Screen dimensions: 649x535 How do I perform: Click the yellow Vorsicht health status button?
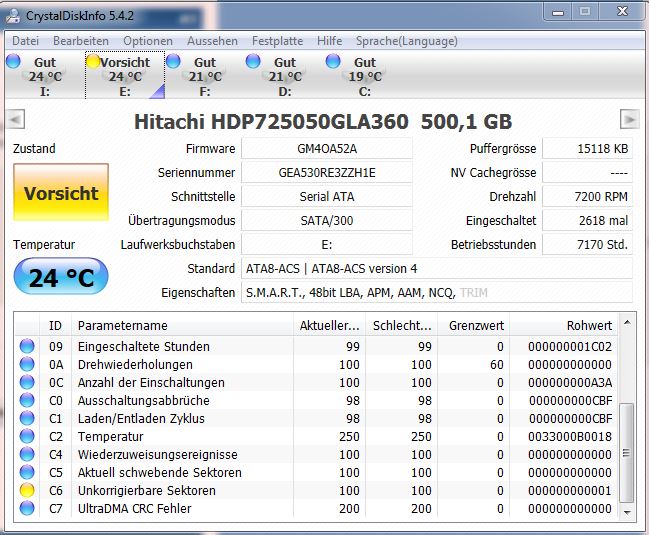tap(61, 193)
